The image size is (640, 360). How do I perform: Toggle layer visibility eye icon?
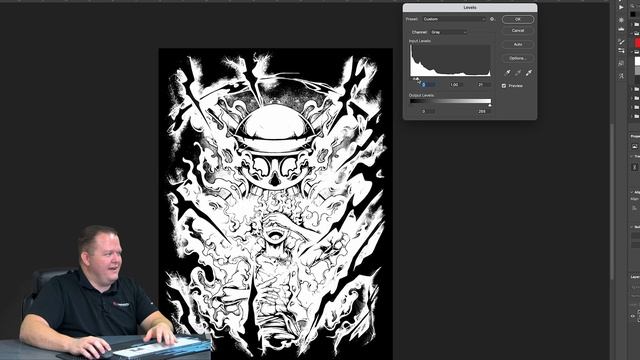[633, 316]
